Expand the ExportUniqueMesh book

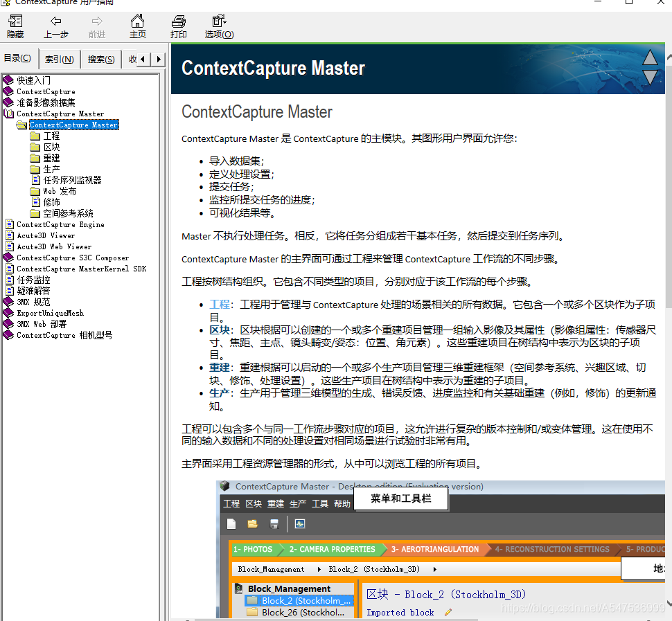43,313
